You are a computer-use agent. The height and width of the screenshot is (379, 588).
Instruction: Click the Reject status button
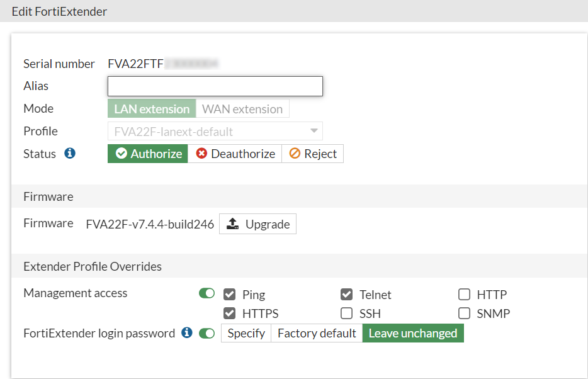click(313, 154)
